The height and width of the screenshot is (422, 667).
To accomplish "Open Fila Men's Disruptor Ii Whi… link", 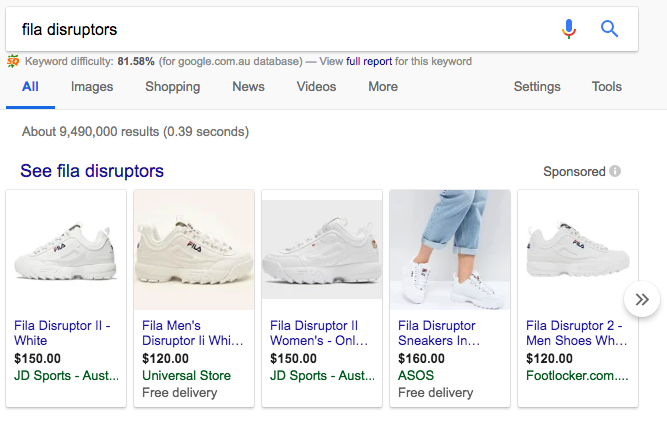I will click(193, 333).
